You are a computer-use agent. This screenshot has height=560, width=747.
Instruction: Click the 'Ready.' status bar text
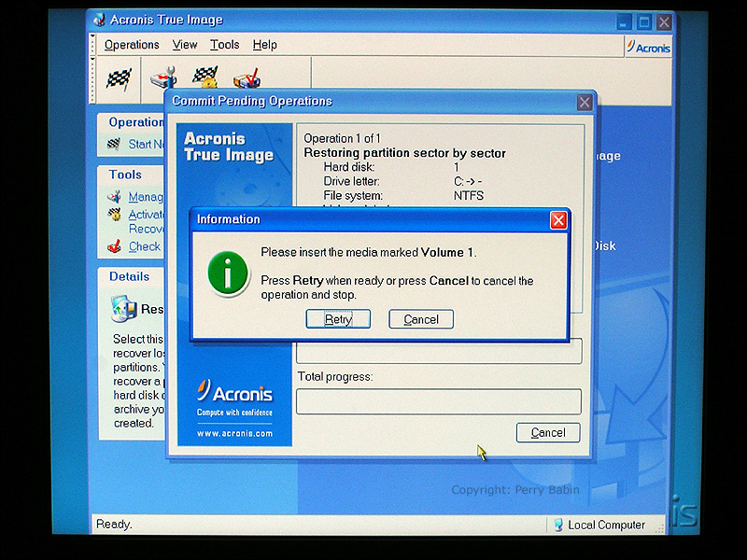(114, 525)
